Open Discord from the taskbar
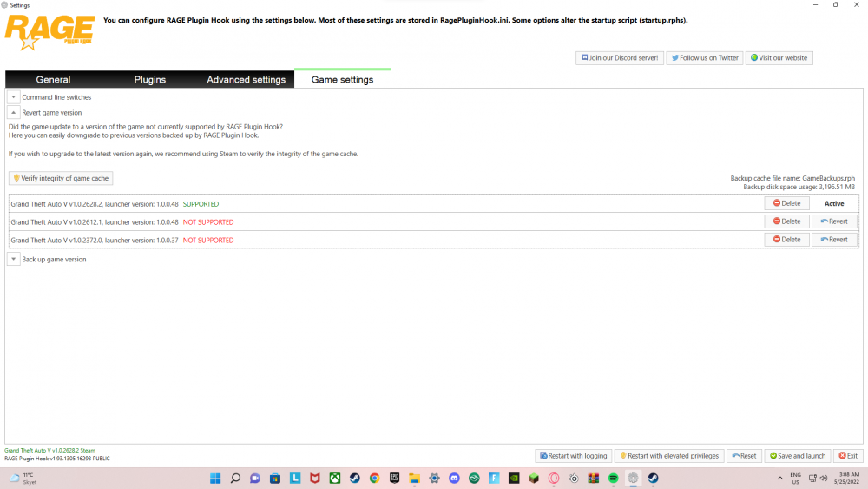Screen dimensions: 868x489 point(455,479)
